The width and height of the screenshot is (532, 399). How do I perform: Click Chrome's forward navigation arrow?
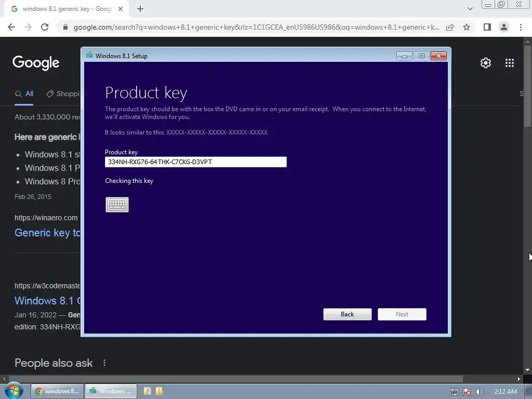tap(28, 27)
